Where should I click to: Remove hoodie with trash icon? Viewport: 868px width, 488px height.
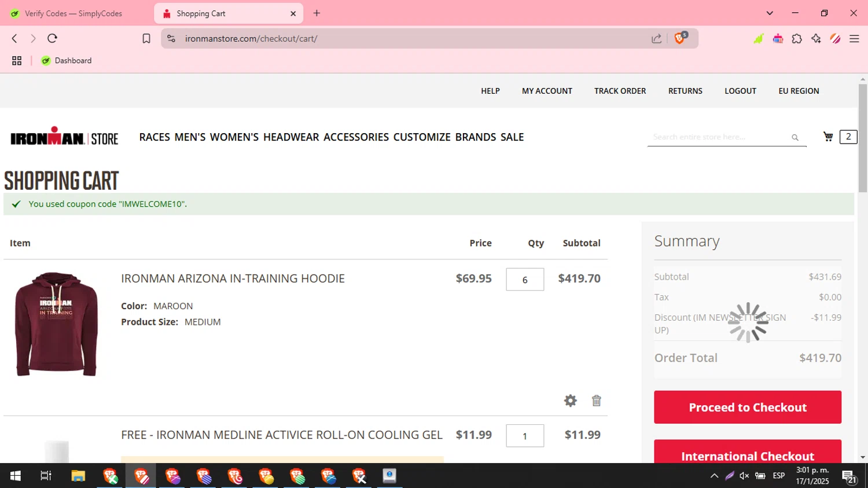coord(597,401)
